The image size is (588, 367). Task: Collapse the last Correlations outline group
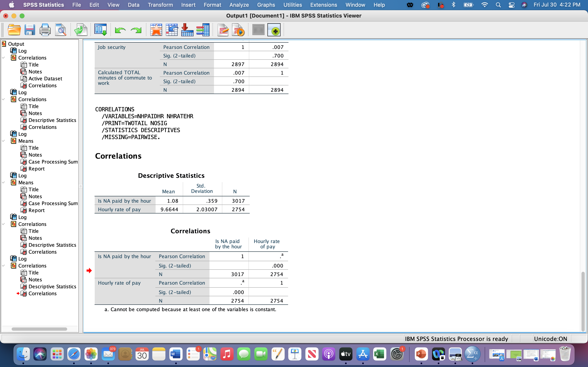tap(4, 266)
